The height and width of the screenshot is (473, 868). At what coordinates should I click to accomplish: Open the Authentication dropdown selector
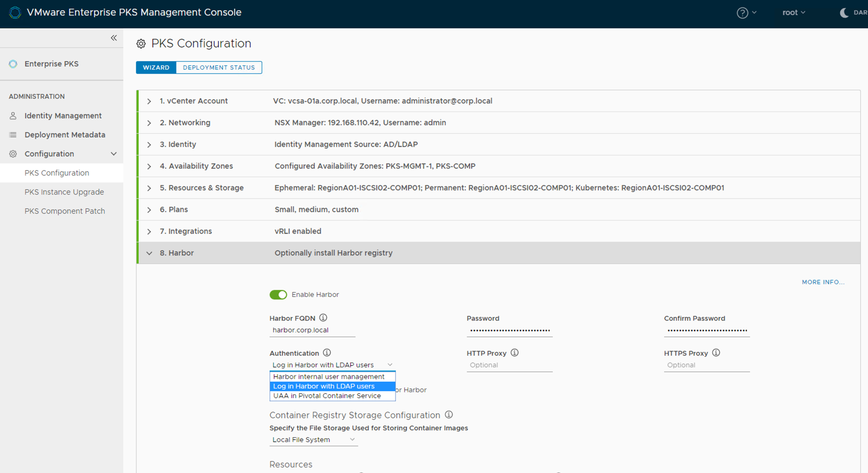coord(332,365)
